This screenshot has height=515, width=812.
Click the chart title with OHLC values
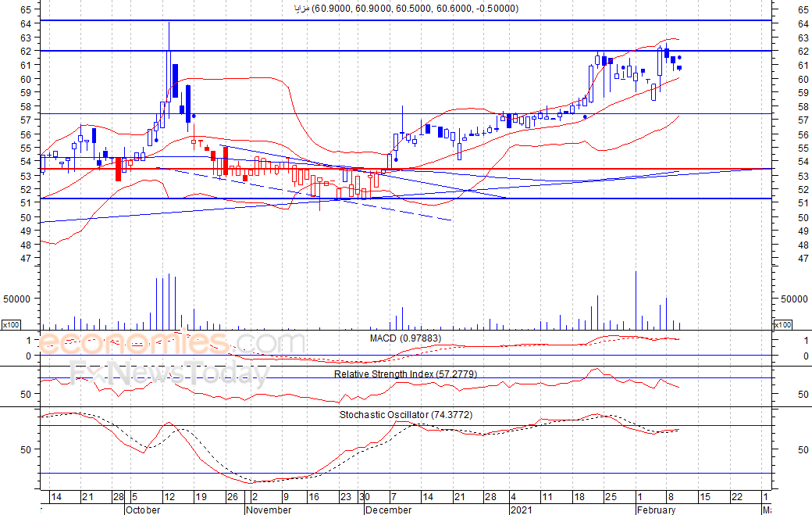(406, 9)
